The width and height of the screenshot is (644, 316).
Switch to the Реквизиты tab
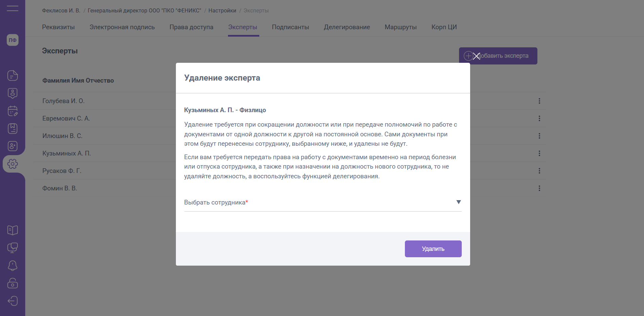tap(58, 27)
